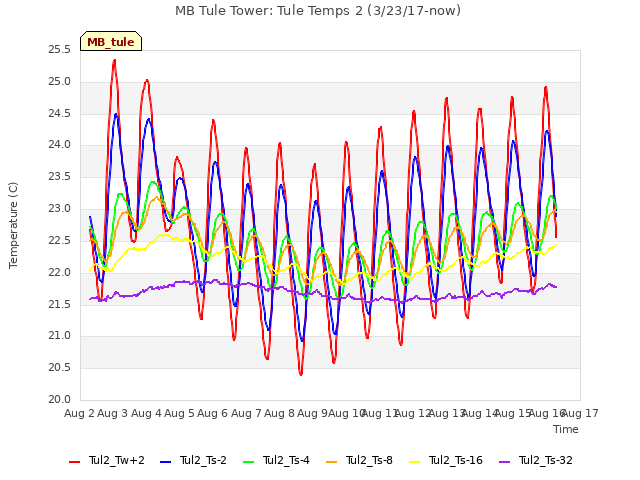Click the 22.5 y-axis tick label
The image size is (640, 480).
[x=60, y=240]
